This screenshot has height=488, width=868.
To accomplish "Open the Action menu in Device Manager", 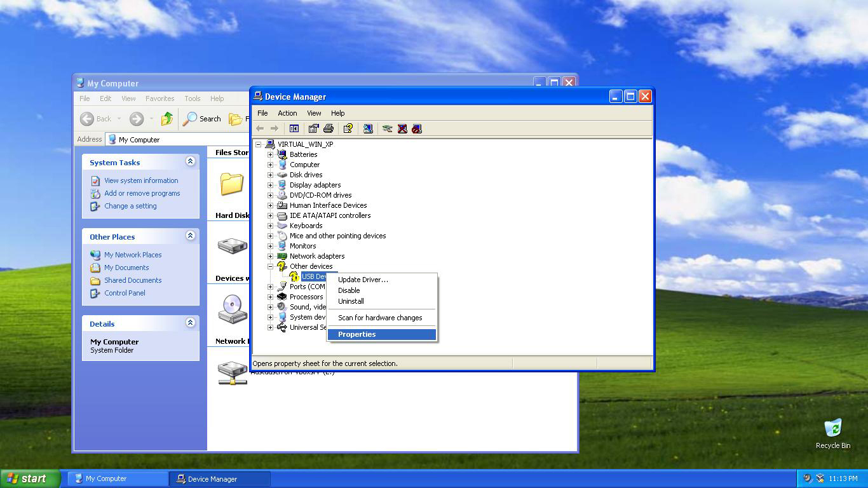I will [x=287, y=113].
